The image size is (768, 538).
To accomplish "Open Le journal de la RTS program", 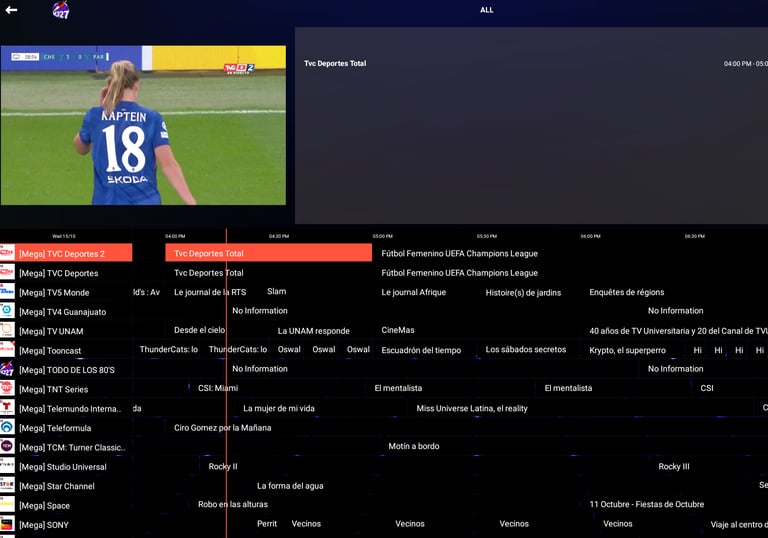I will click(x=210, y=292).
